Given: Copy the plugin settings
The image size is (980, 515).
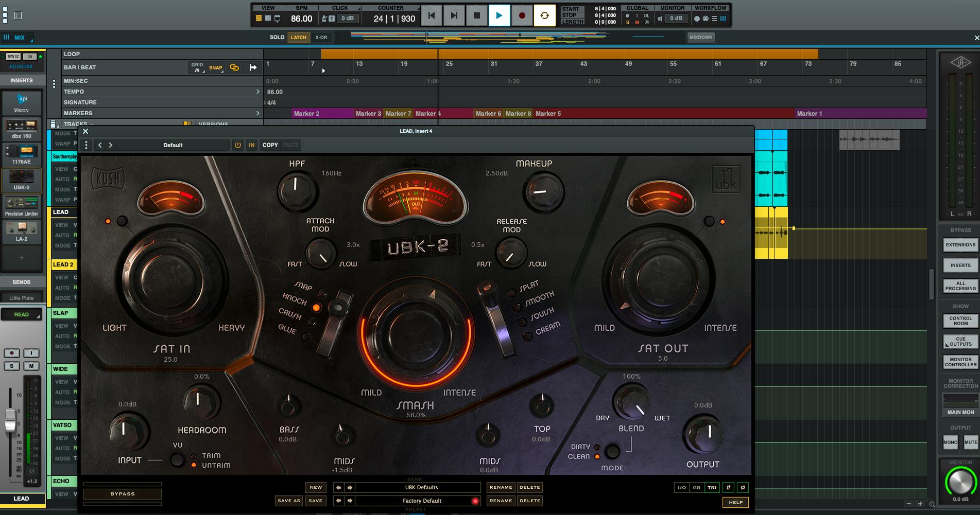Looking at the screenshot, I should coord(270,145).
